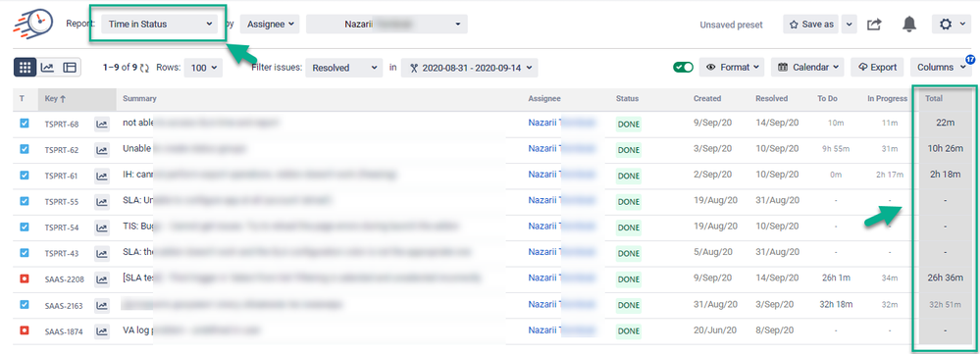Click task type icon of SAAS-2163
Viewport: 980px width, 354px height.
click(x=25, y=304)
